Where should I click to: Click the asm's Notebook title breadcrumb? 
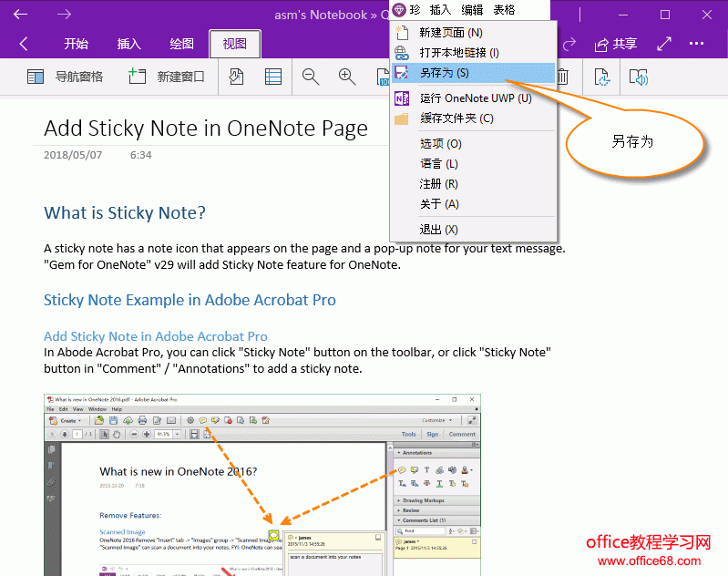click(321, 15)
